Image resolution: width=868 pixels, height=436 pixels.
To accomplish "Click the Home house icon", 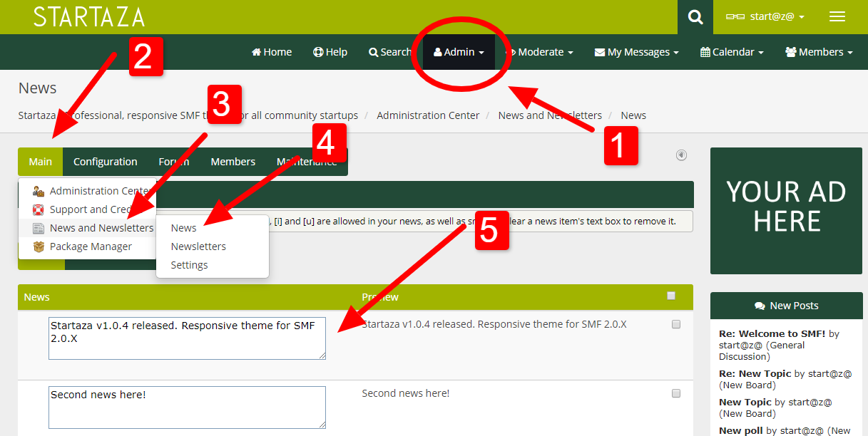I will (257, 52).
